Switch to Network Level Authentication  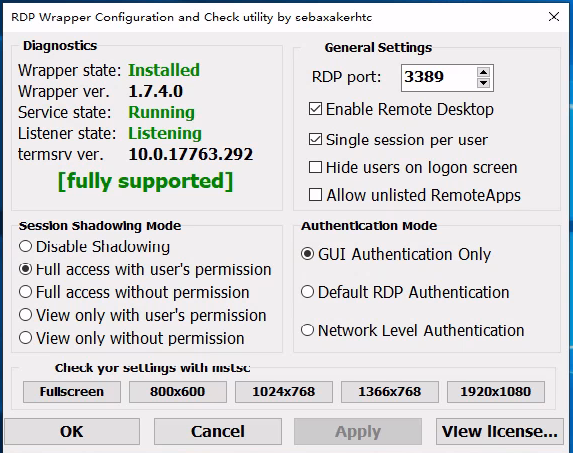307,330
